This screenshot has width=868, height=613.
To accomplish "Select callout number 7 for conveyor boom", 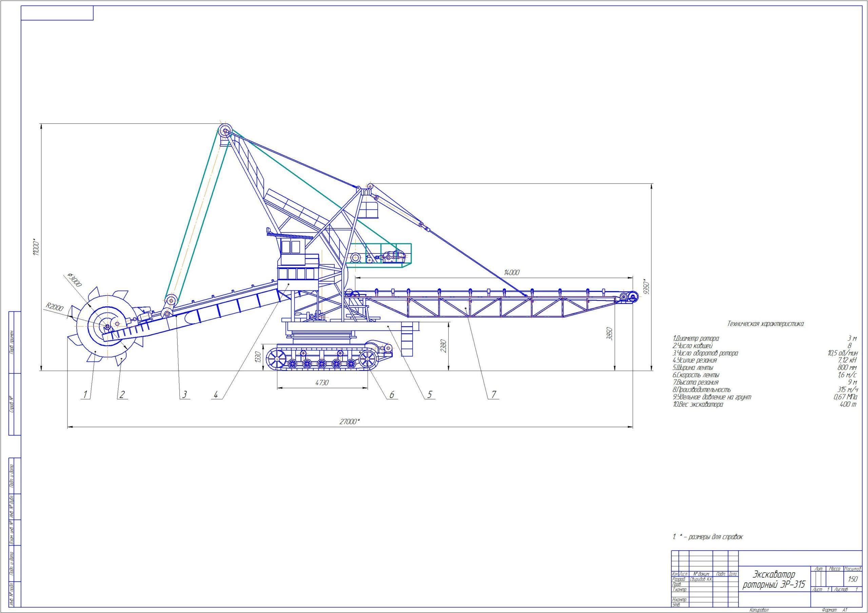I will tap(494, 395).
